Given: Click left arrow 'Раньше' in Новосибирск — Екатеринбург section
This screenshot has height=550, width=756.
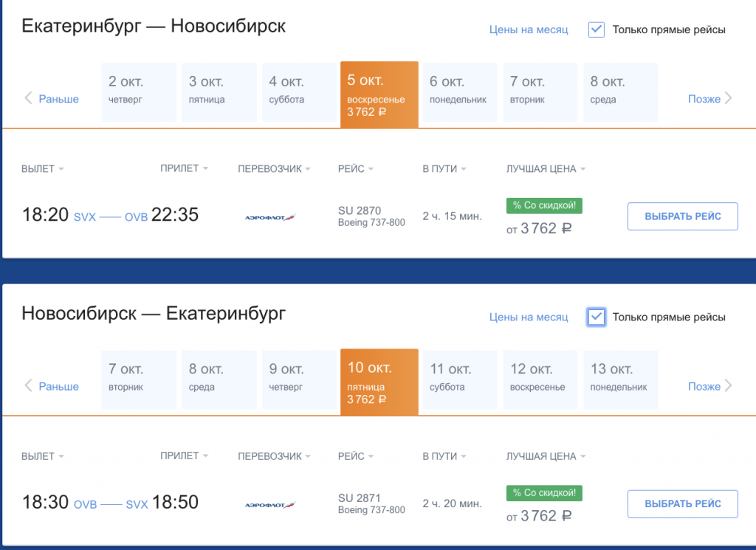Looking at the screenshot, I should coord(52,386).
